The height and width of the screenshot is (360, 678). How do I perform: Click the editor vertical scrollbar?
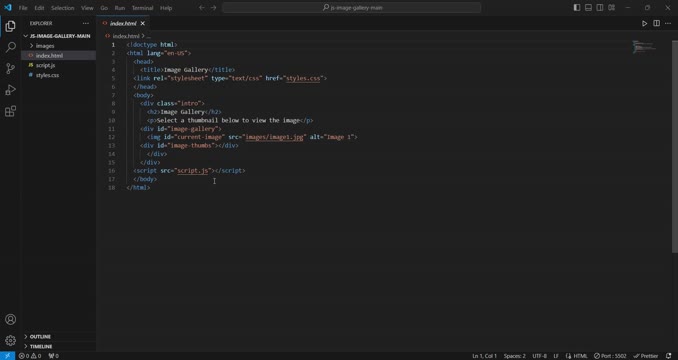(x=675, y=146)
